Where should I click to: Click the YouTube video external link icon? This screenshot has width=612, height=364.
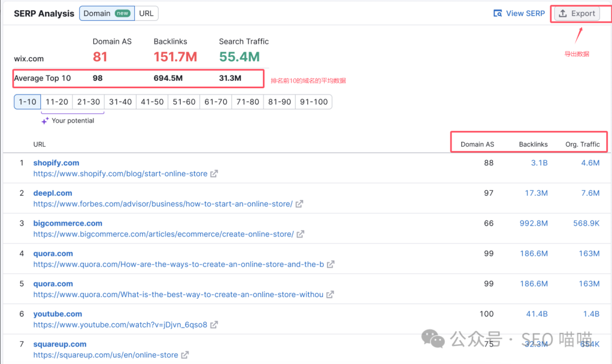213,325
